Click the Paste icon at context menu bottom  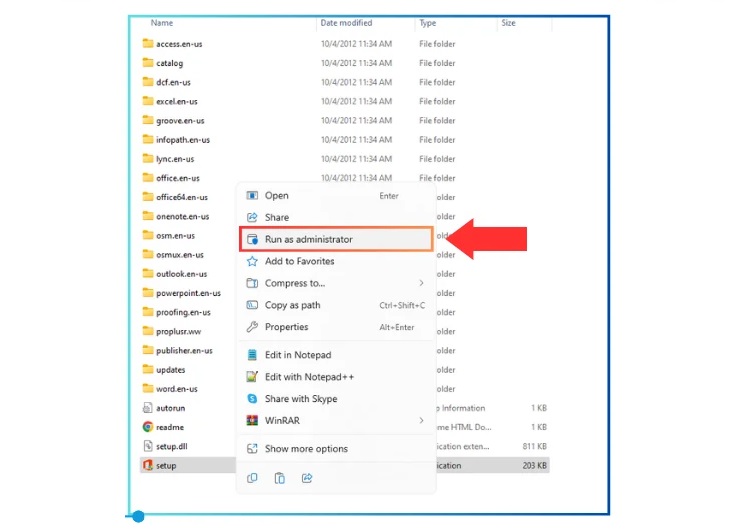pyautogui.click(x=280, y=479)
